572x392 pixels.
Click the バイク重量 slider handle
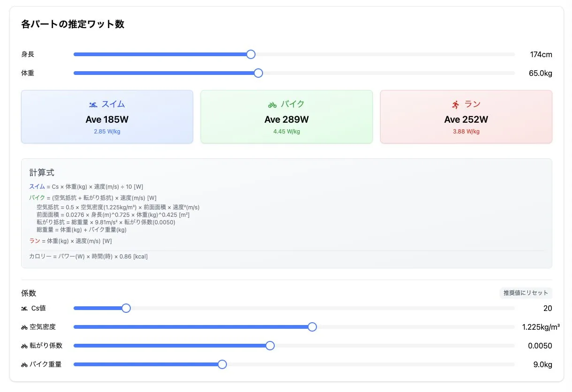[x=222, y=364]
